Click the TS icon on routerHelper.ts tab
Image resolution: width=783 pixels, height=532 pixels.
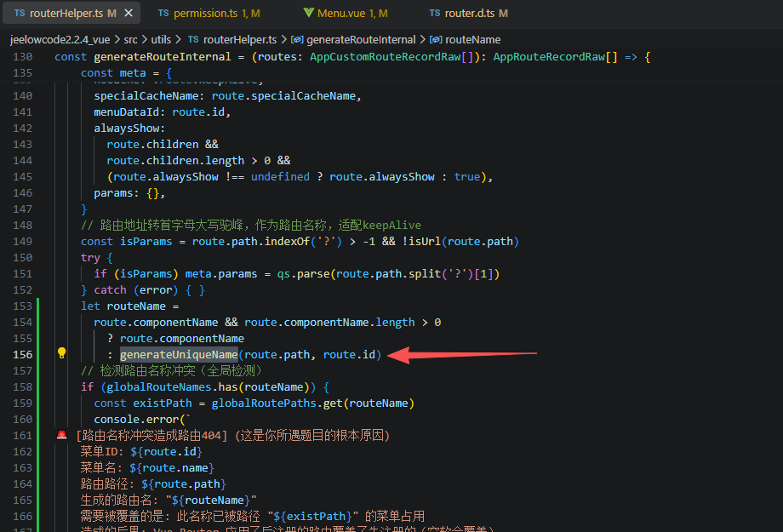pyautogui.click(x=20, y=14)
